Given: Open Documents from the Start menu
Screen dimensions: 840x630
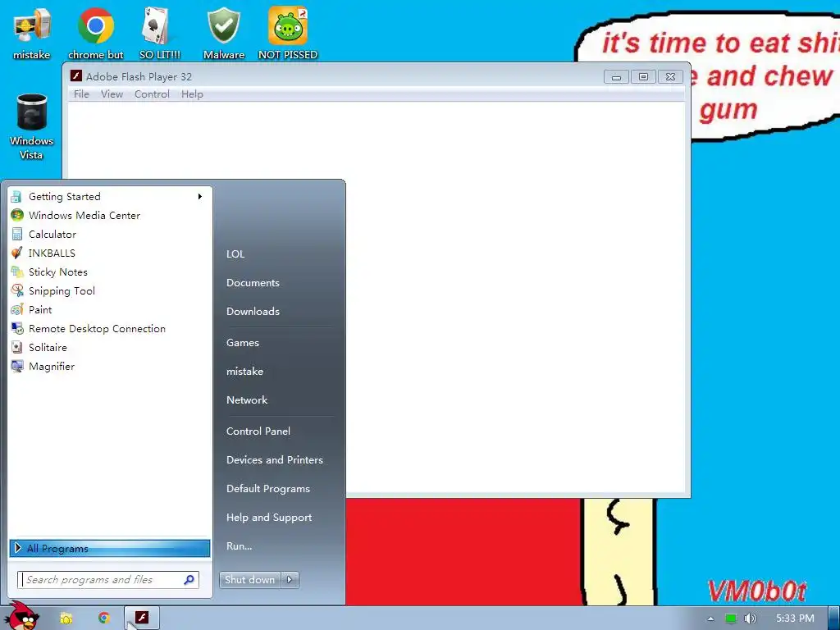Looking at the screenshot, I should pyautogui.click(x=253, y=283).
